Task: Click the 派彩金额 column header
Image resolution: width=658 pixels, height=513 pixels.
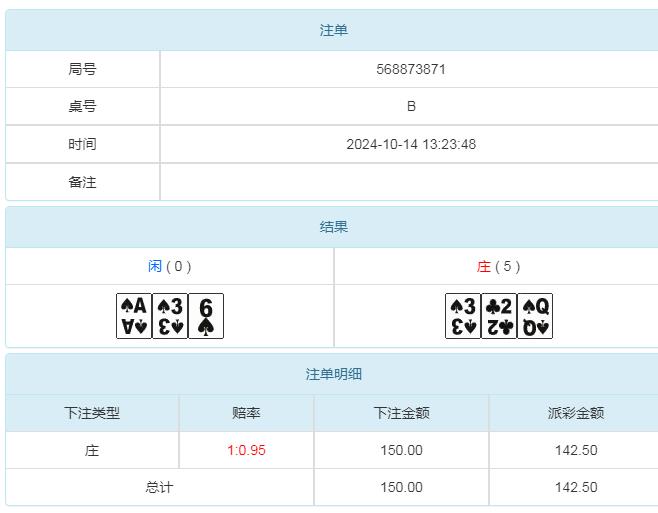Action: pyautogui.click(x=575, y=412)
